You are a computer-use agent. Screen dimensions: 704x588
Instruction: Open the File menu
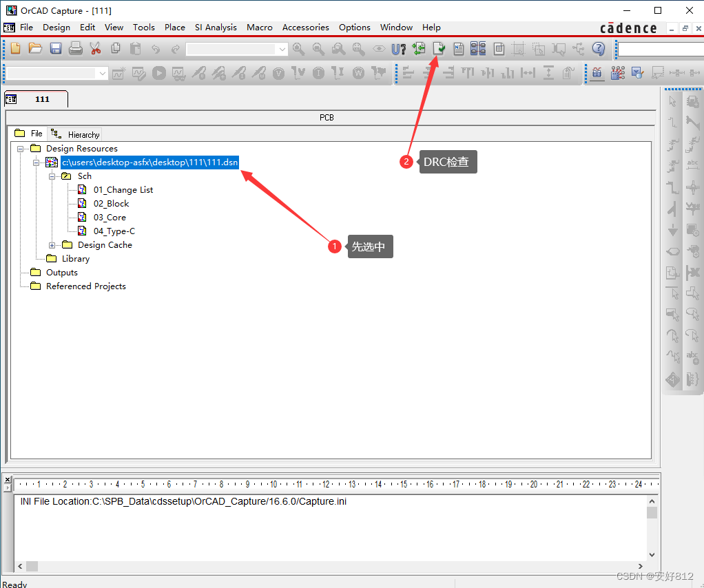pos(26,28)
